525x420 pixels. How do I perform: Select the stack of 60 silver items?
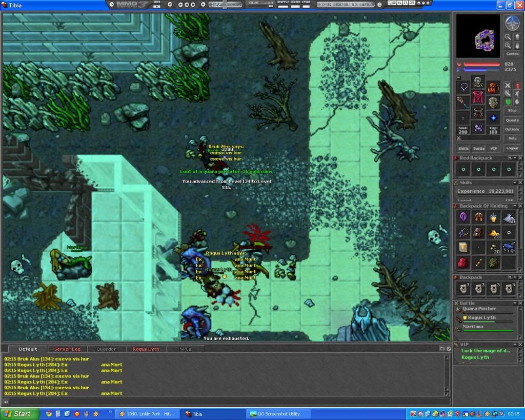tap(509, 217)
